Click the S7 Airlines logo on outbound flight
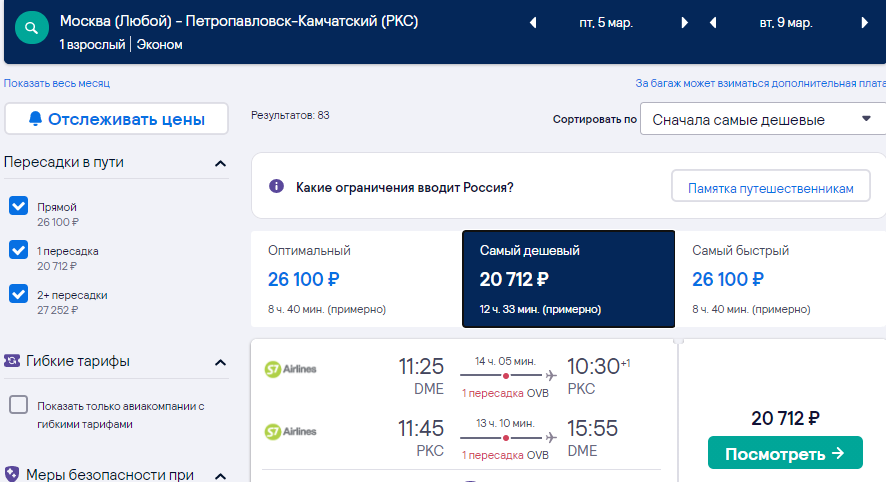886x482 pixels. [x=290, y=370]
